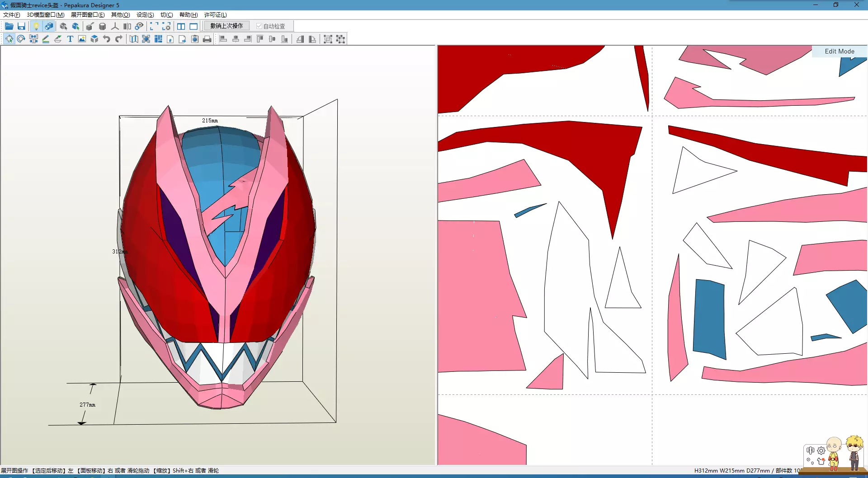
Task: Click the Edit Mode label
Action: tap(840, 52)
